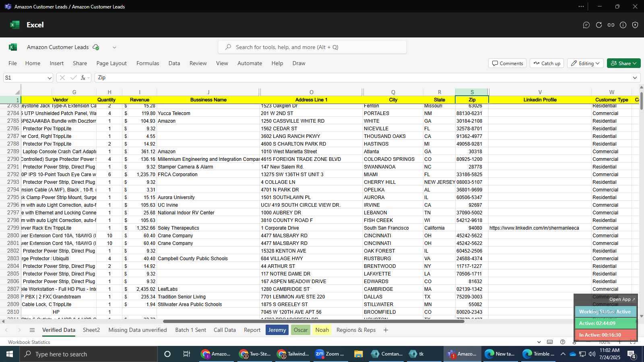Select the Linkedin Profile header cell
Screen dimensions: 644x362
point(540,100)
